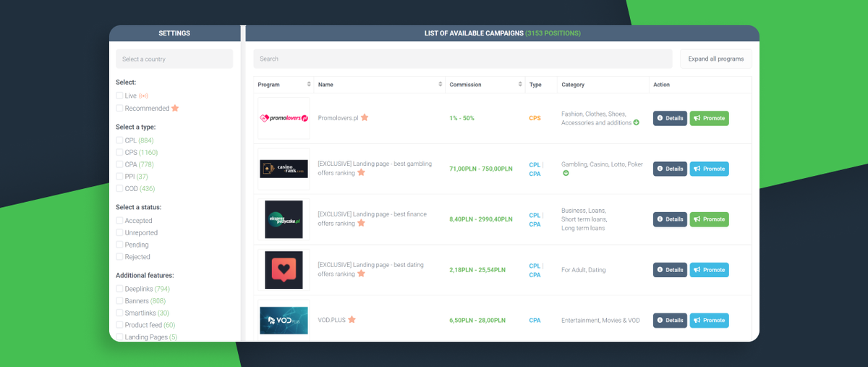
Task: Click the heart dating program logo
Action: (x=284, y=270)
